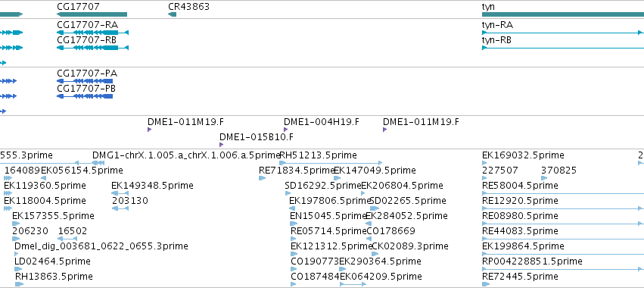This screenshot has width=644, height=288.
Task: Click the CR43863 gene arrow glyph
Action: pos(172,14)
